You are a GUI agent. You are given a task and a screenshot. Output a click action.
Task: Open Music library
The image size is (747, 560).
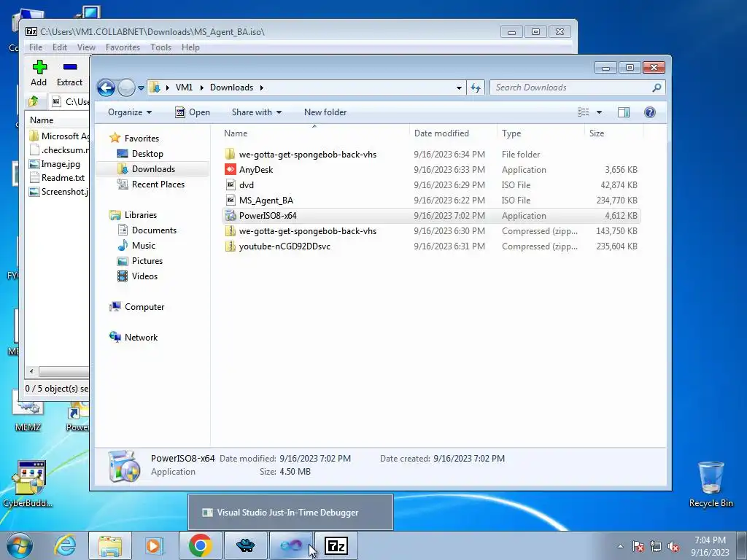point(144,246)
